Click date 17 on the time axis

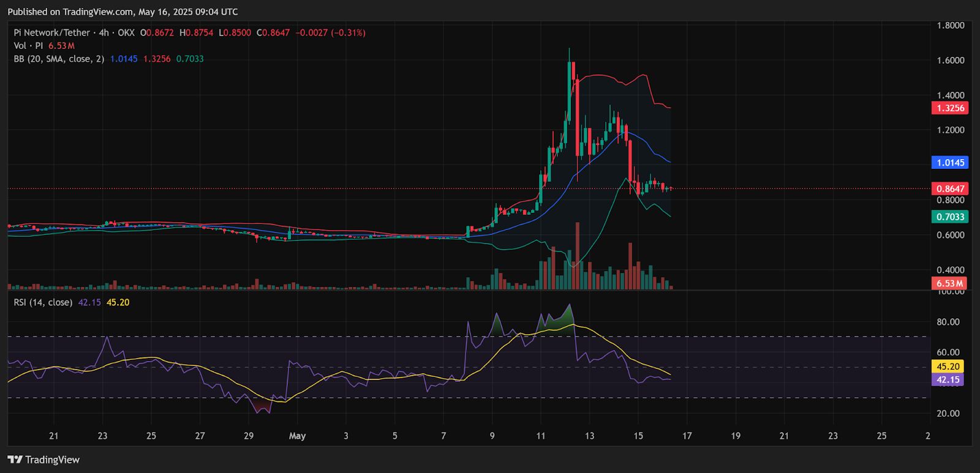tap(687, 436)
